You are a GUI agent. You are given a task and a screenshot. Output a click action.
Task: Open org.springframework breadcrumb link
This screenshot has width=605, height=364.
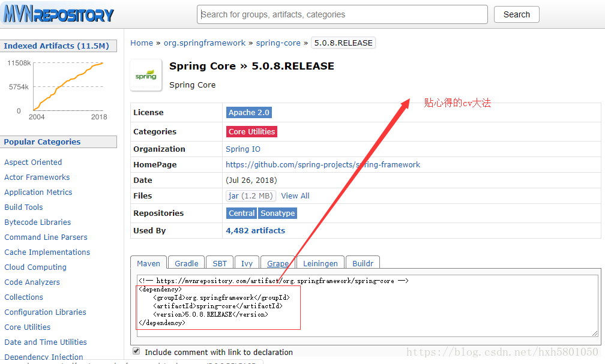[205, 43]
